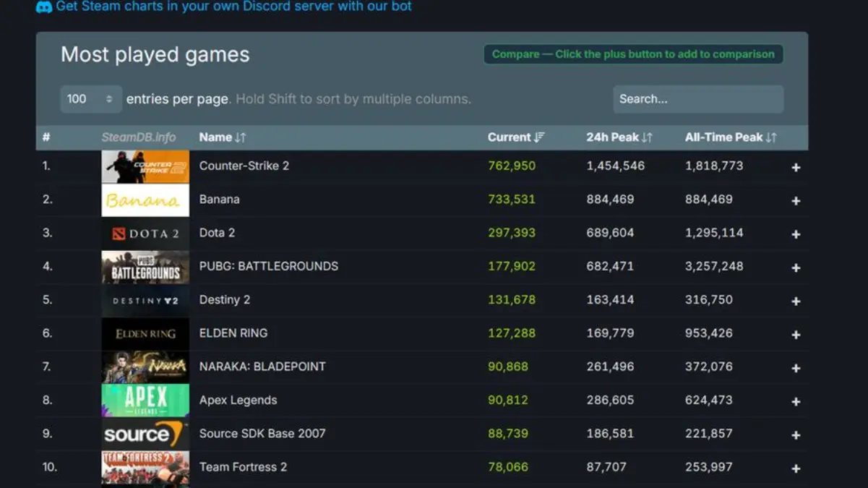Click the Team Fortress 2 header art

[x=145, y=466]
